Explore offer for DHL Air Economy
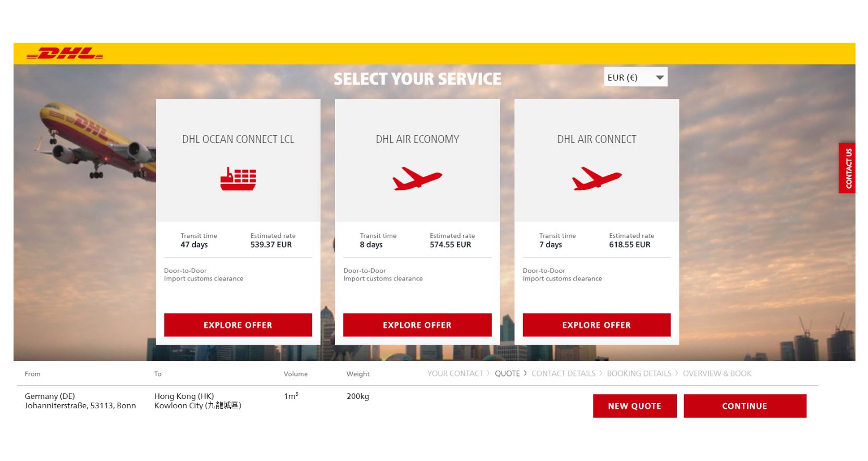Screen dimensions: 868x461 pyautogui.click(x=417, y=325)
